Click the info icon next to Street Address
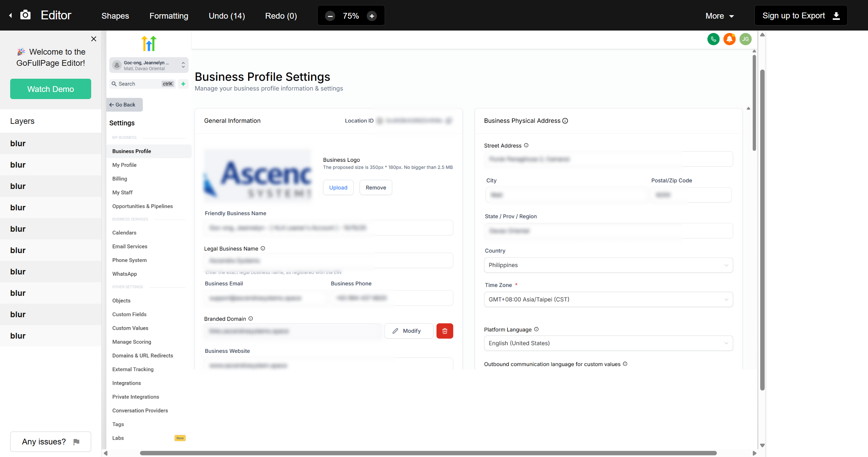 pos(526,145)
